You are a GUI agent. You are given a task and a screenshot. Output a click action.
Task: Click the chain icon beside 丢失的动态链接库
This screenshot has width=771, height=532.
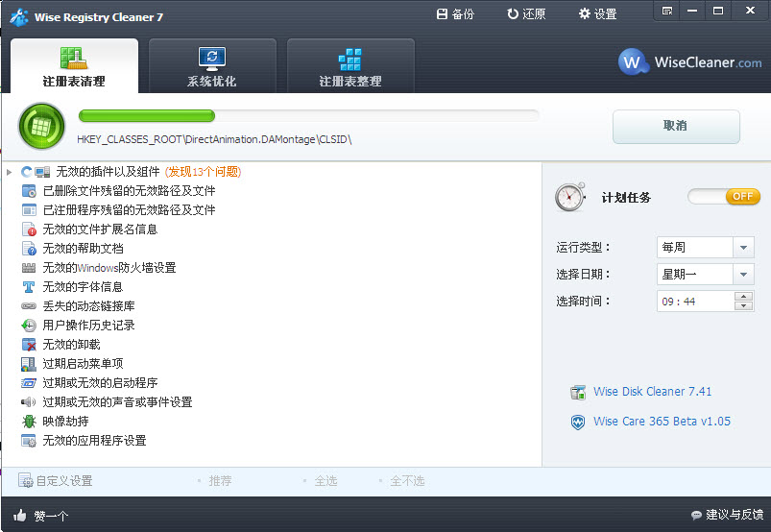coord(29,306)
